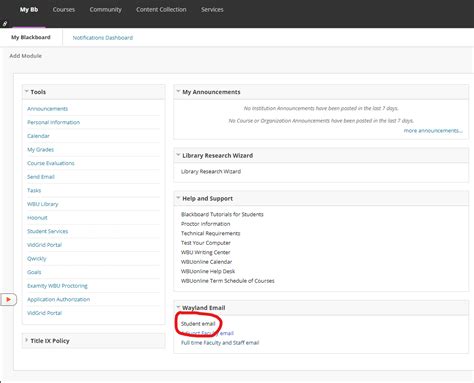The height and width of the screenshot is (383, 474).
Task: Open the Goals link
Action: [34, 272]
